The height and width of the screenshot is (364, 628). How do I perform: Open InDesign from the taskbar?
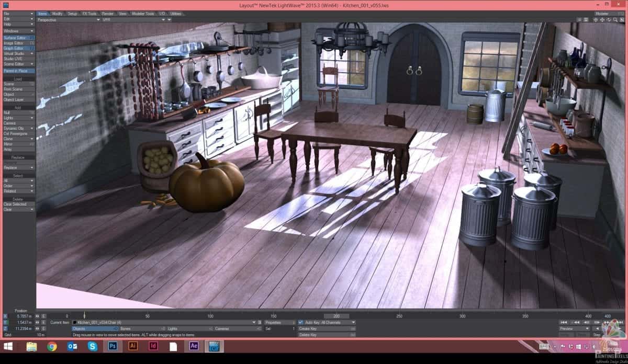153,346
